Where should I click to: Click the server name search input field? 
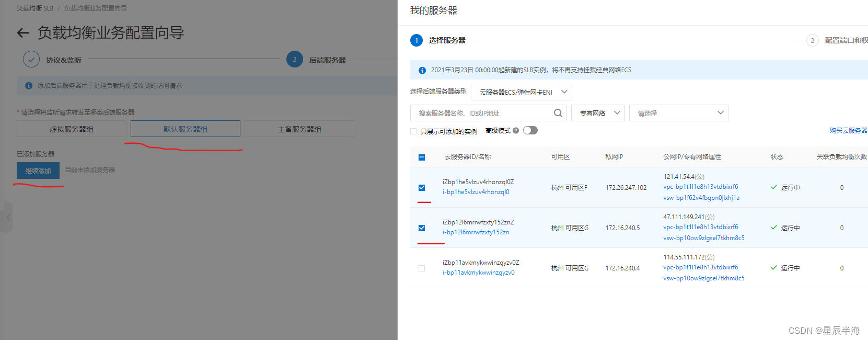coord(483,113)
